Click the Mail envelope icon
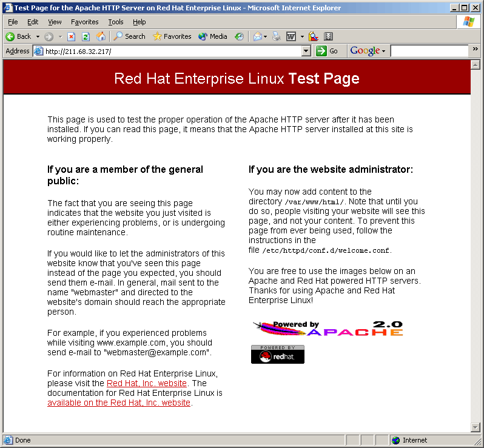Screen dimensions: 484x448 257,37
